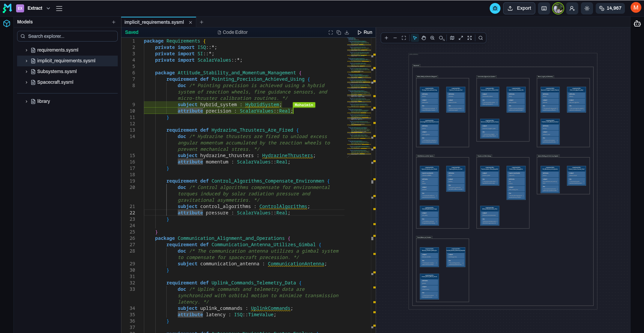Open the AI assistant robot panel
The image size is (644, 333).
click(637, 23)
